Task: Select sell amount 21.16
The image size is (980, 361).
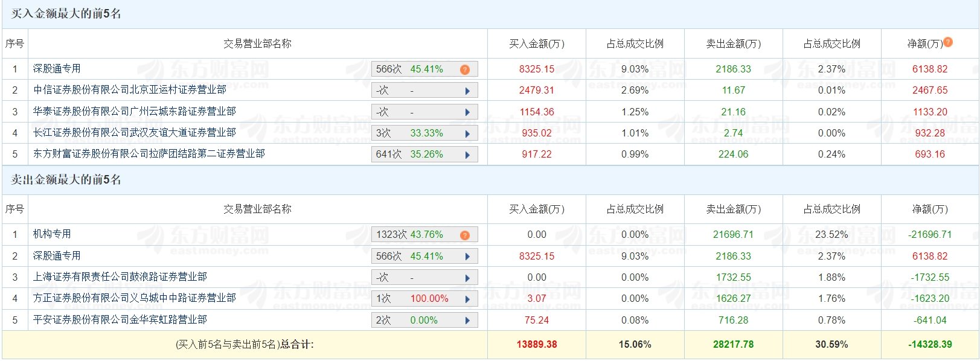Action: [734, 112]
